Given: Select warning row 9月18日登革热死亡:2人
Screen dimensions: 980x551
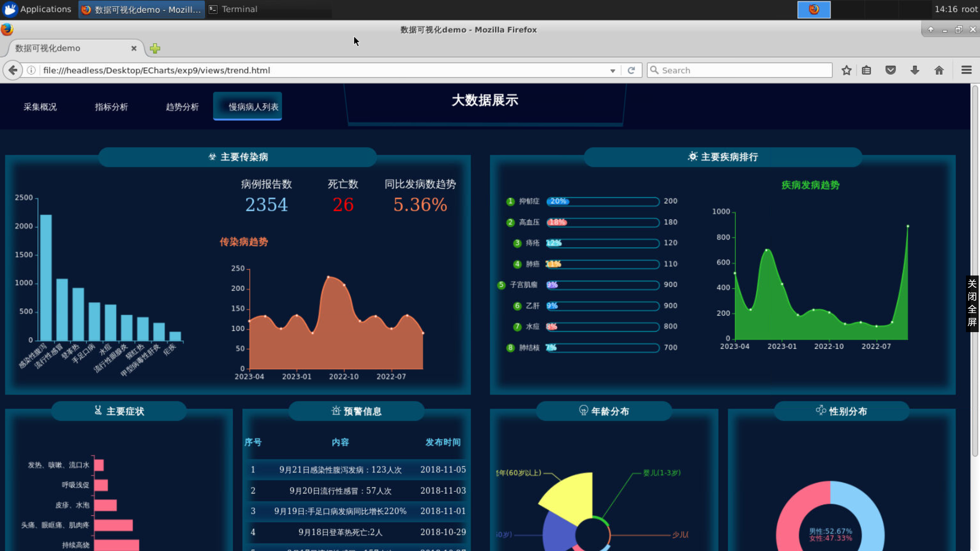Looking at the screenshot, I should click(x=357, y=532).
